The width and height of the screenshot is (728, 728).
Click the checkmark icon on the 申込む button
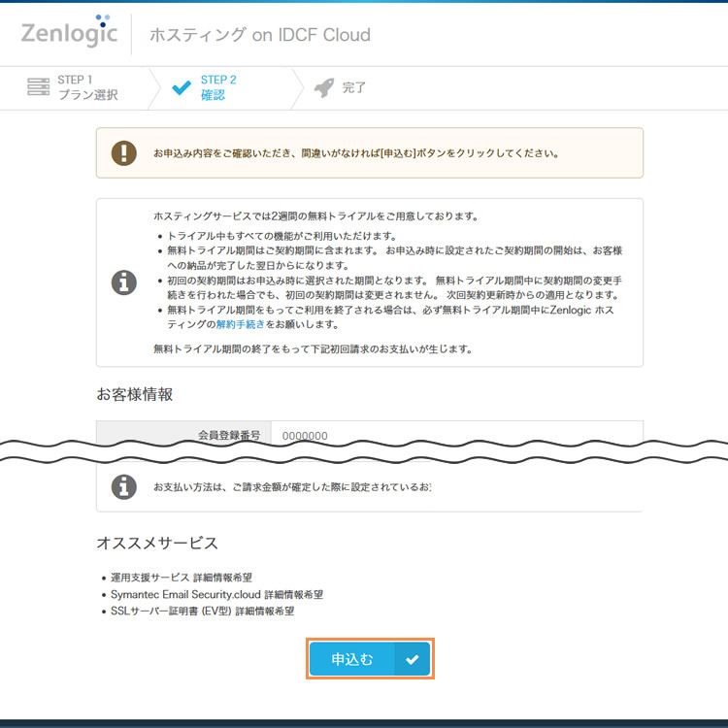click(413, 659)
